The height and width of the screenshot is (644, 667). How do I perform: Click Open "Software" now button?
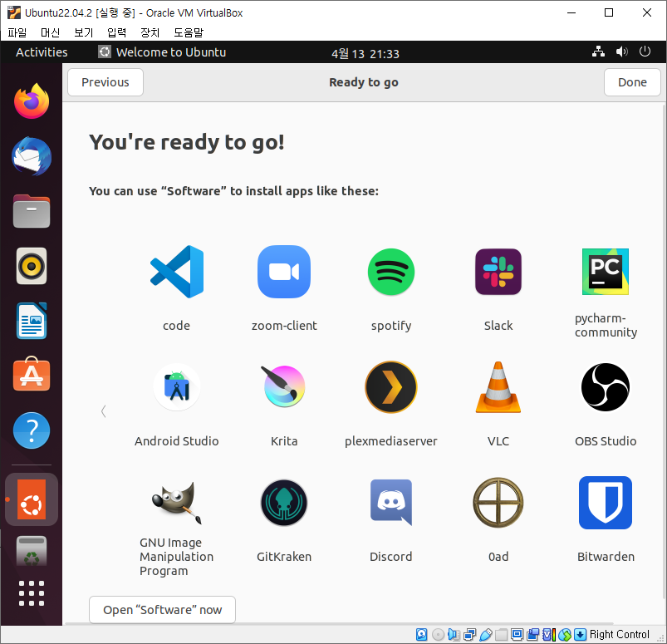(162, 610)
